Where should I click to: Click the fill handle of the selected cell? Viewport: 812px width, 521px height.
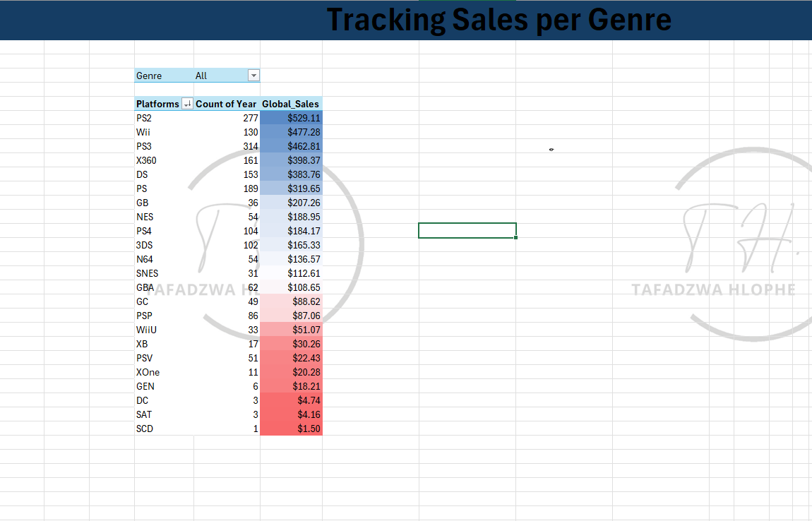click(516, 238)
